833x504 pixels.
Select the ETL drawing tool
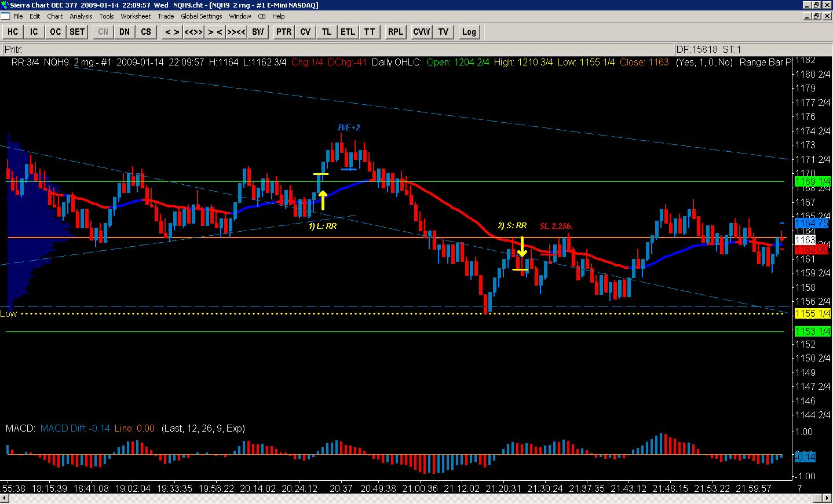348,32
